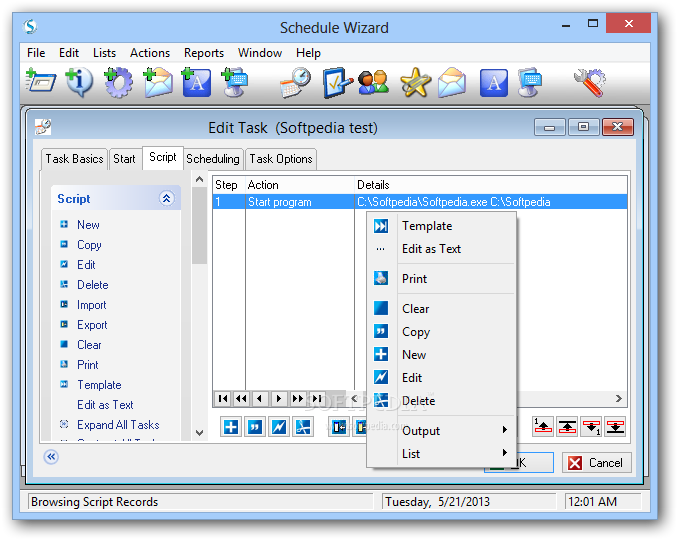Click the Import step button below the grid

[x=339, y=427]
